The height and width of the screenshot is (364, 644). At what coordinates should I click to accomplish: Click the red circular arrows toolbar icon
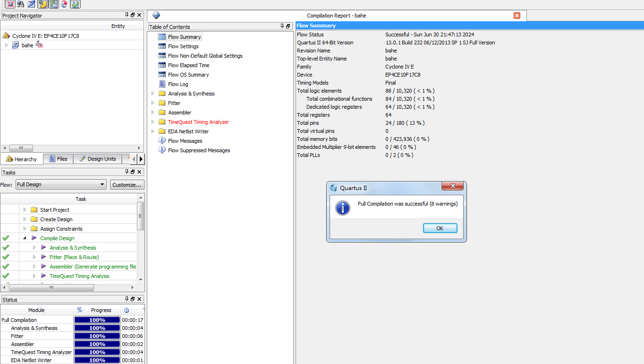64,4
